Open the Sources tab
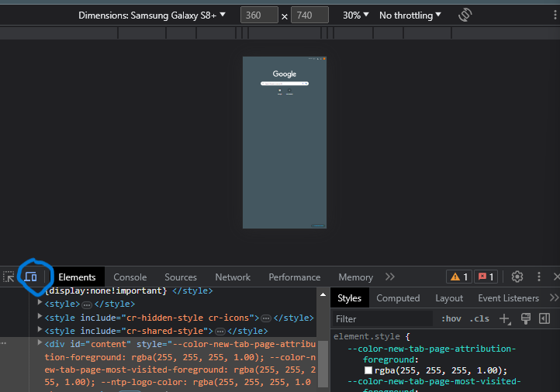 point(181,277)
